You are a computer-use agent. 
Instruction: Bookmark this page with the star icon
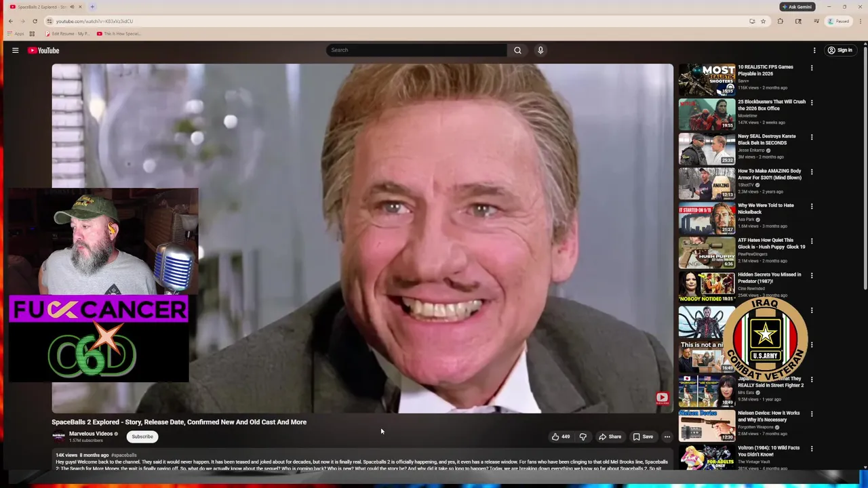(x=763, y=21)
